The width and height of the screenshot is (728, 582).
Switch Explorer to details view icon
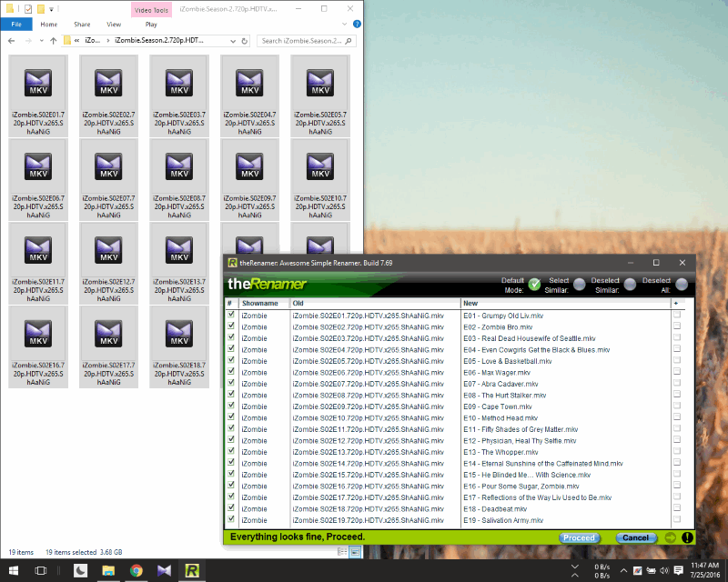[x=343, y=552]
